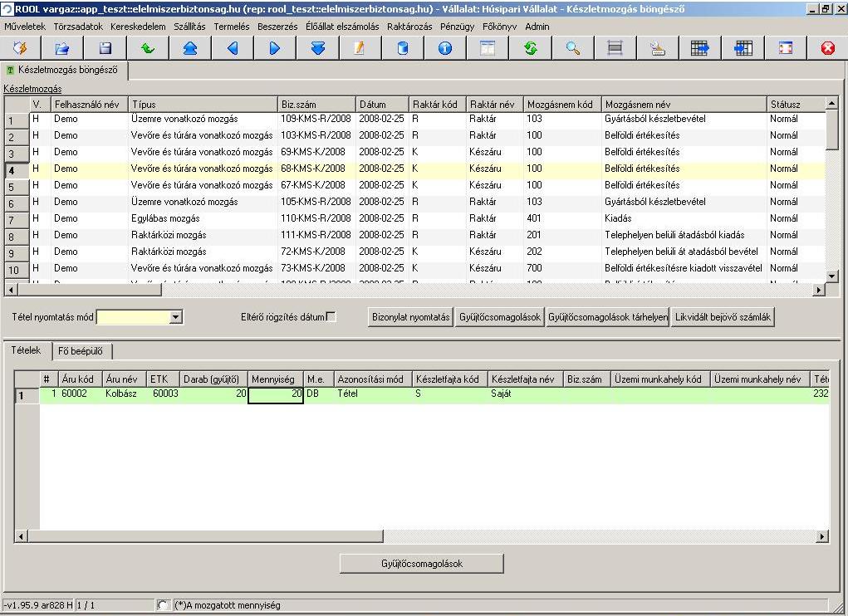Click the blue info circle icon
The width and height of the screenshot is (848, 616).
click(445, 48)
